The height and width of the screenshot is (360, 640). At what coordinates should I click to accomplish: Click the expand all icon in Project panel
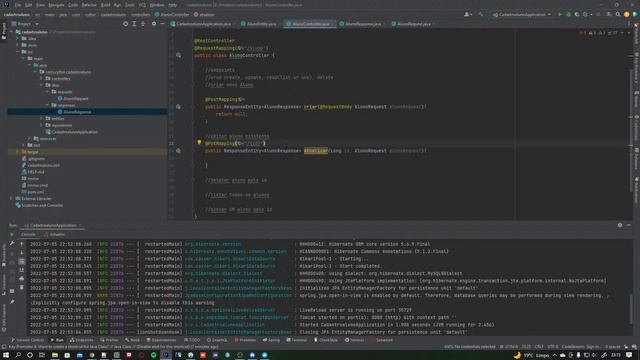(x=134, y=24)
